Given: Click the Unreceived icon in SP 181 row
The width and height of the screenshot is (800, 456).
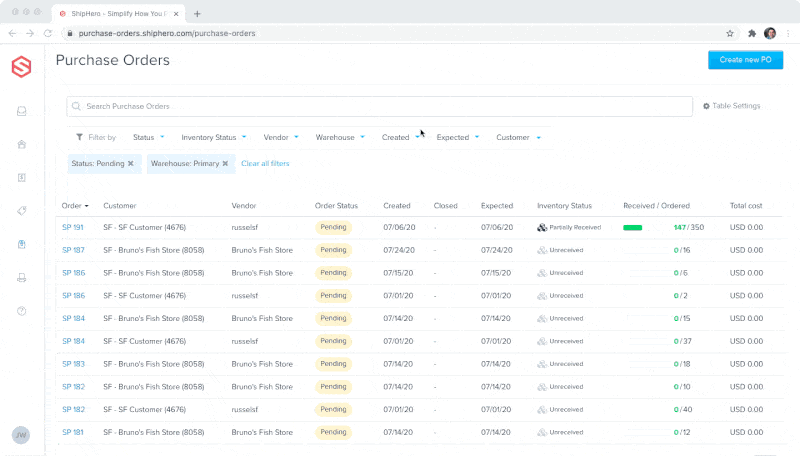Looking at the screenshot, I should 542,433.
